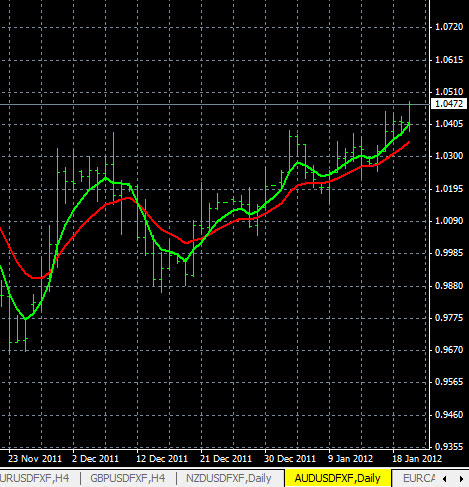Open the GBPUSDFXF,H4 chart tab

coord(128,478)
